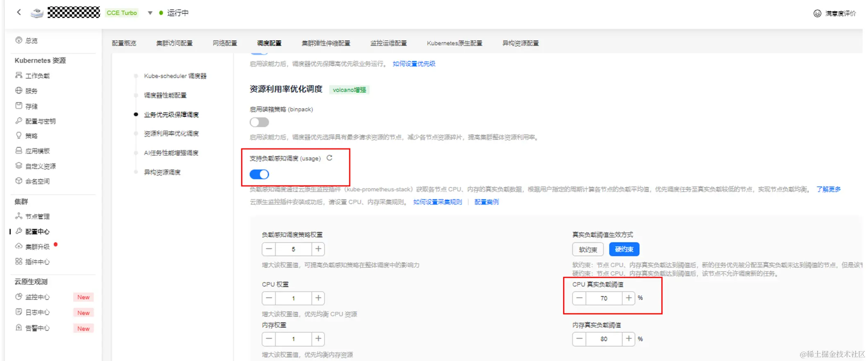Decrease 负载感知调度策略权重 with minus
Screen dimensions: 868x361
click(x=269, y=249)
